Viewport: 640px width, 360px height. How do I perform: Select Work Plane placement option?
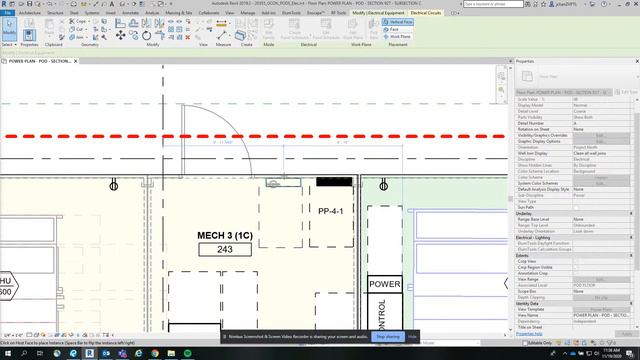[x=397, y=37]
